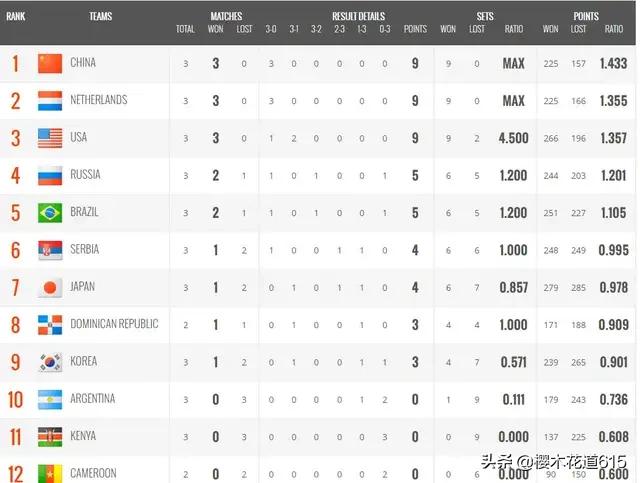
Task: Click the rank number 10
Action: 16,400
